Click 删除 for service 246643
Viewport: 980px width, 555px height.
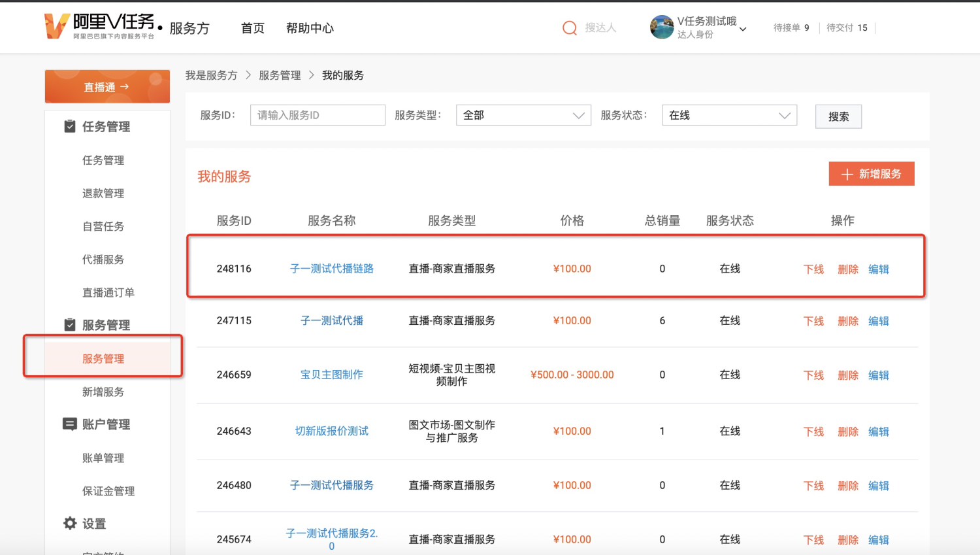(x=848, y=431)
